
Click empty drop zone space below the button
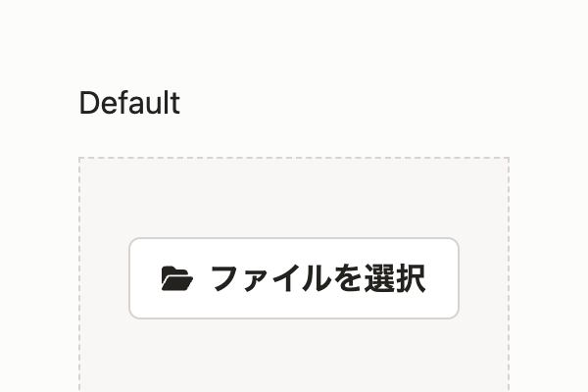(294, 355)
